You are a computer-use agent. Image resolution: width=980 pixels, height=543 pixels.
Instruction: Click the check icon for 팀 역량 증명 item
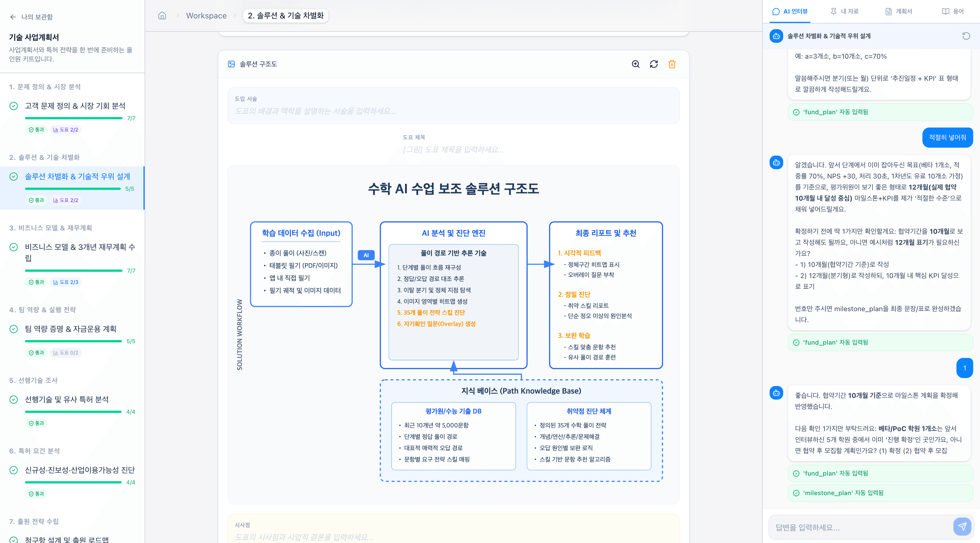14,329
